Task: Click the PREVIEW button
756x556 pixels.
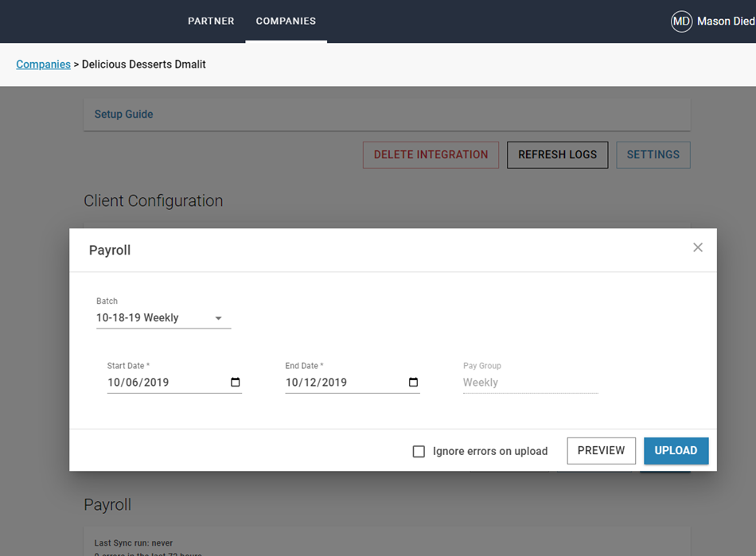Action: [x=601, y=450]
